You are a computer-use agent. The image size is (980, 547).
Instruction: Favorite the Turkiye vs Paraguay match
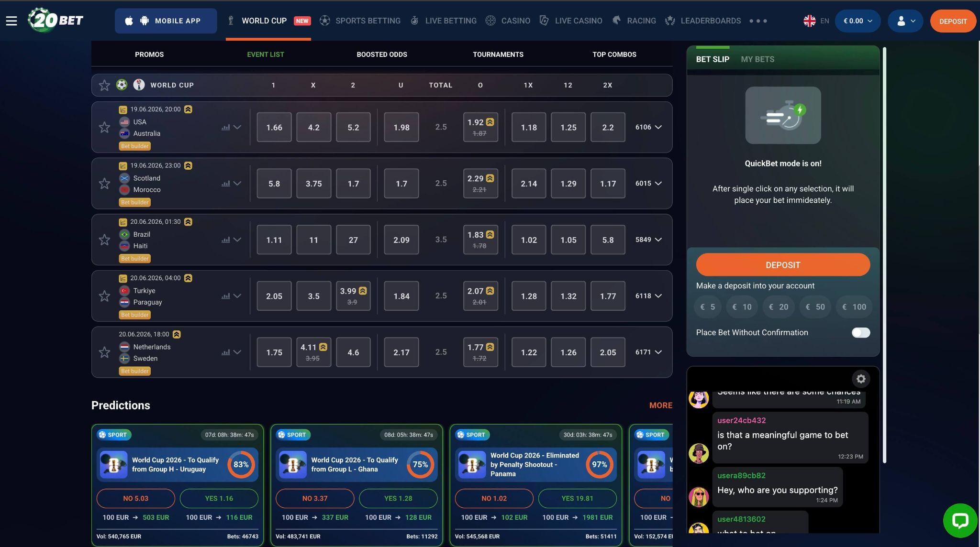(104, 296)
